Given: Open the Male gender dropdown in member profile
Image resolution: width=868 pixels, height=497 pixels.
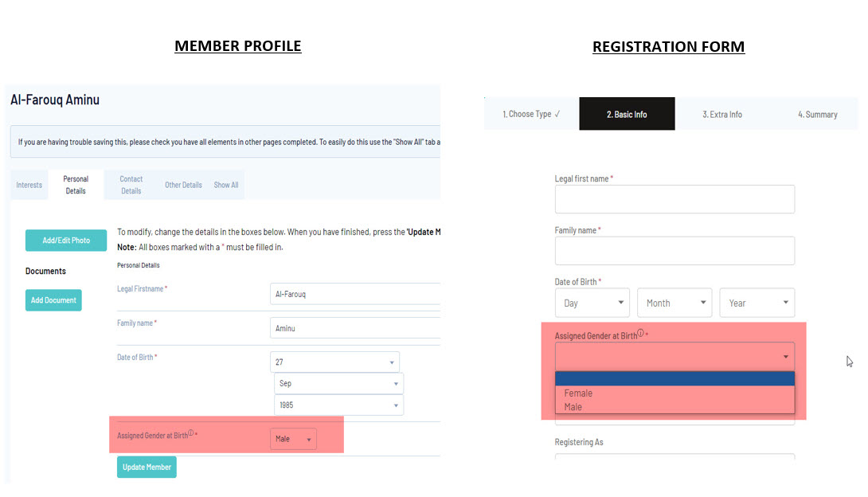Looking at the screenshot, I should 293,439.
